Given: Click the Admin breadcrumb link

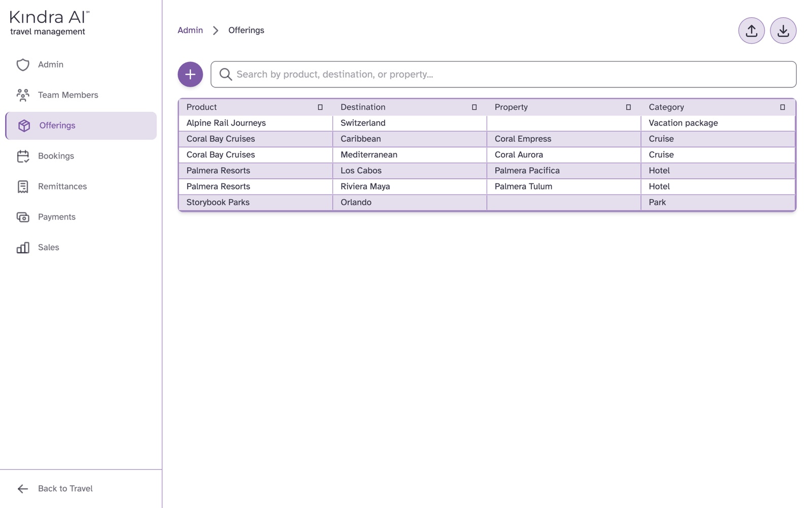Looking at the screenshot, I should click(x=190, y=30).
